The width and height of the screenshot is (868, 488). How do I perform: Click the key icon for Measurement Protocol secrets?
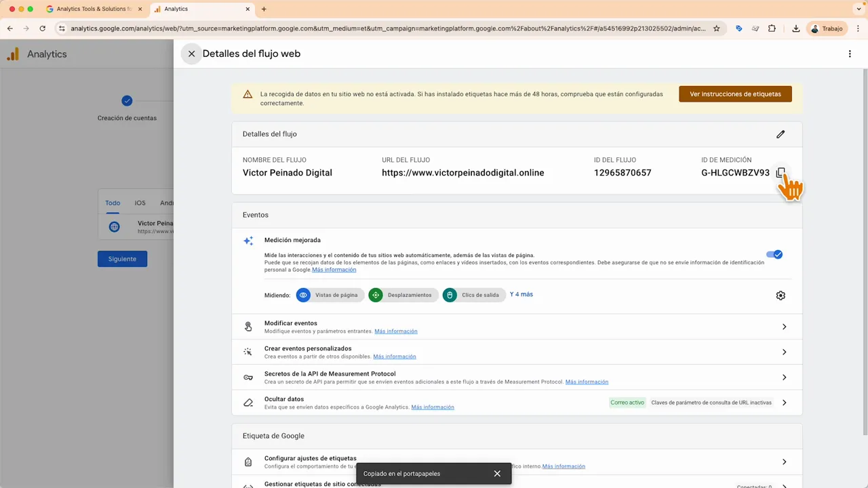tap(248, 377)
